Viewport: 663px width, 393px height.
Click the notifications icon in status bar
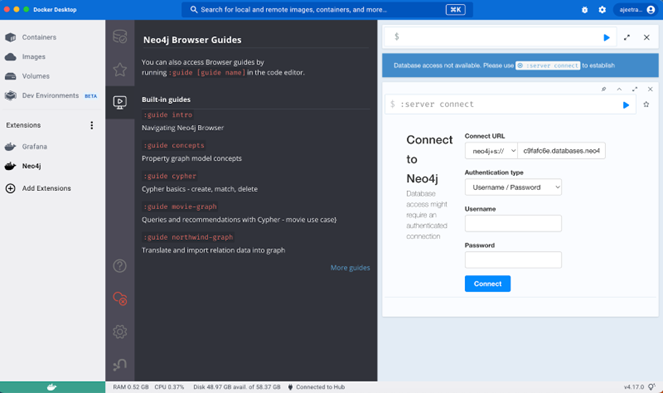click(652, 387)
